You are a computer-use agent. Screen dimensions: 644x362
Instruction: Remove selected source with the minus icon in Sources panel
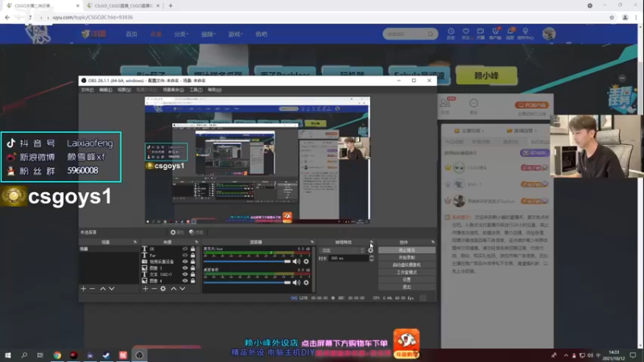(x=154, y=289)
